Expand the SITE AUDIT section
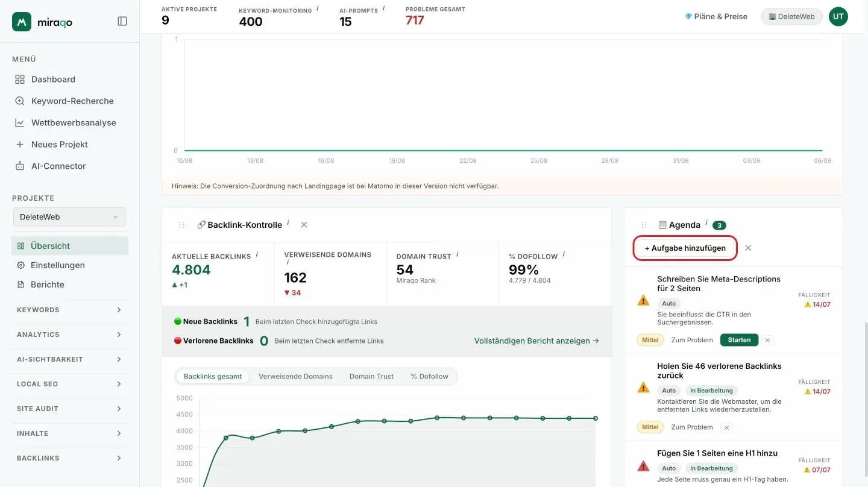Image resolution: width=868 pixels, height=487 pixels. (69, 409)
